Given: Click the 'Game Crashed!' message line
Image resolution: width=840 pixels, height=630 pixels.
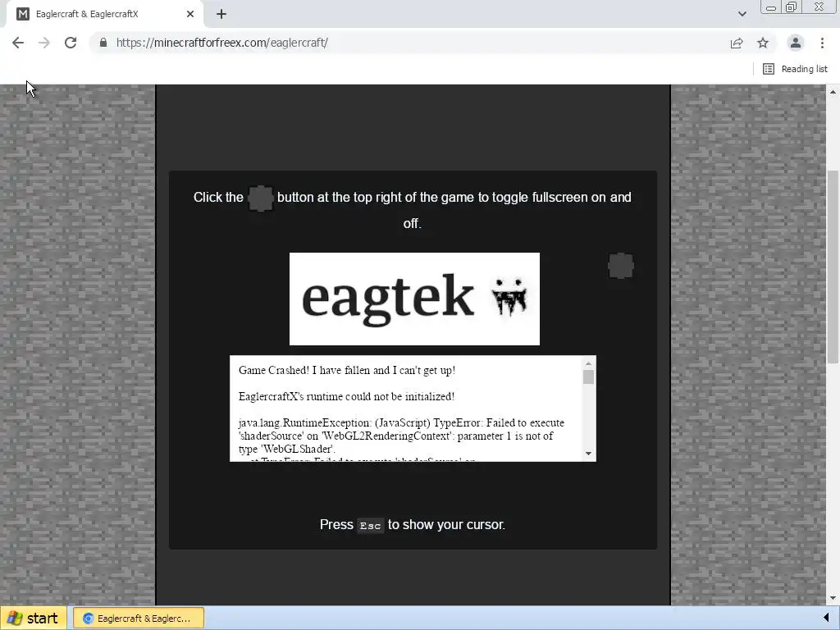Looking at the screenshot, I should click(347, 370).
